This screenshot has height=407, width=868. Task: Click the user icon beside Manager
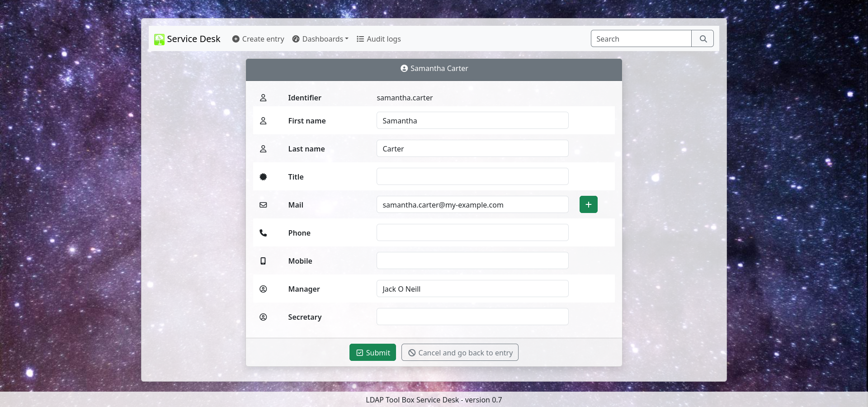coord(263,289)
